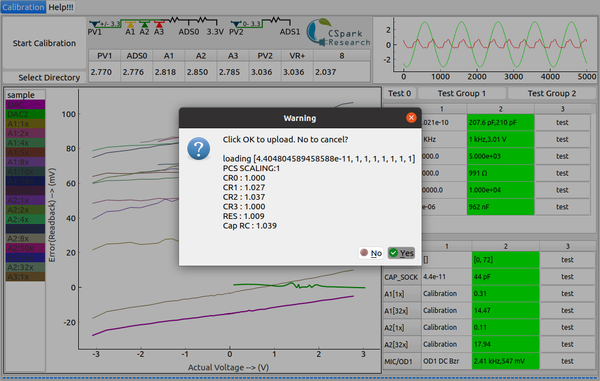Image resolution: width=600 pixels, height=381 pixels.
Task: Click test button in the 5.000e+03 row
Action: [x=562, y=156]
